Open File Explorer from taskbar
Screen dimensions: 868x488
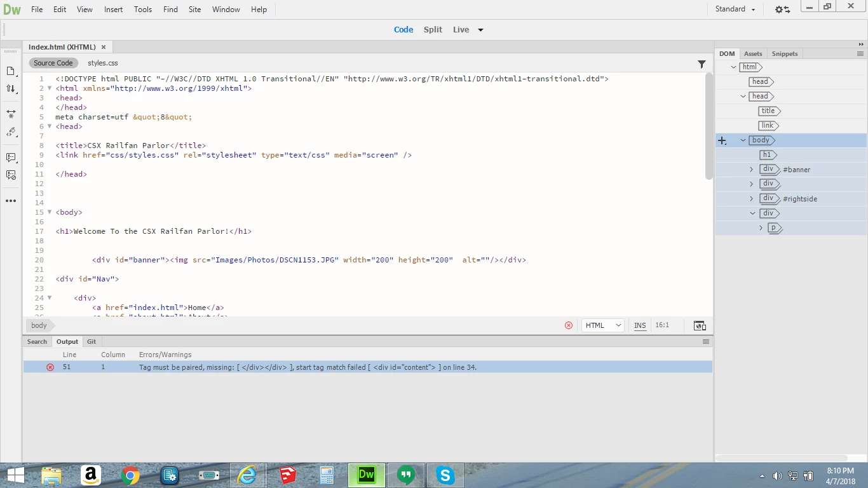51,475
